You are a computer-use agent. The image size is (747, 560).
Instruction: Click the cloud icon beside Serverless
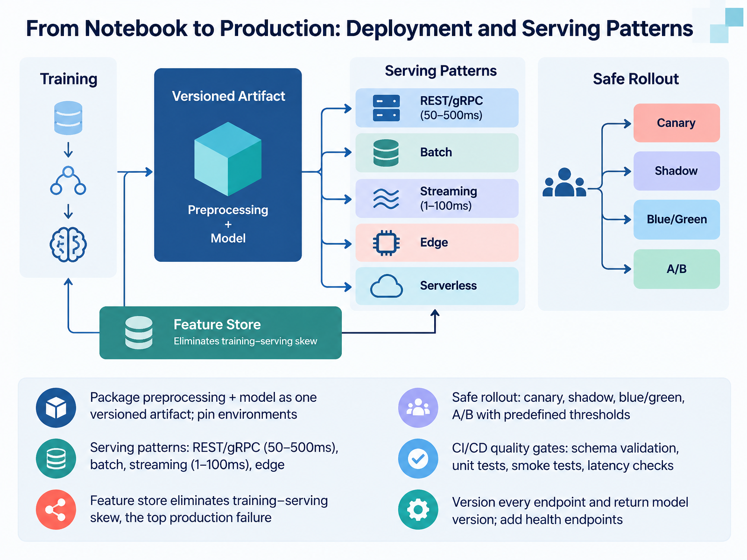click(x=386, y=286)
